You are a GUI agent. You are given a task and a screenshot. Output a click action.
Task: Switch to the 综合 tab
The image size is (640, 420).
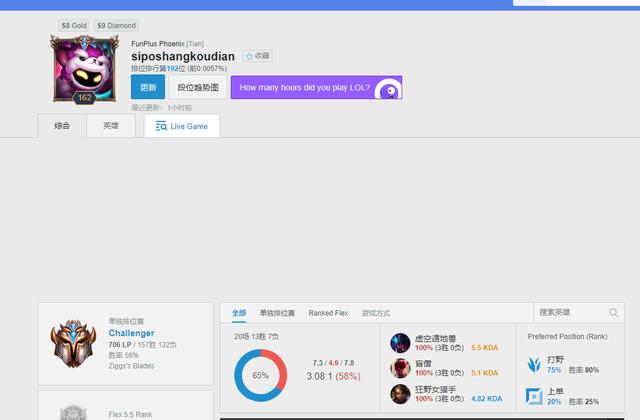62,126
